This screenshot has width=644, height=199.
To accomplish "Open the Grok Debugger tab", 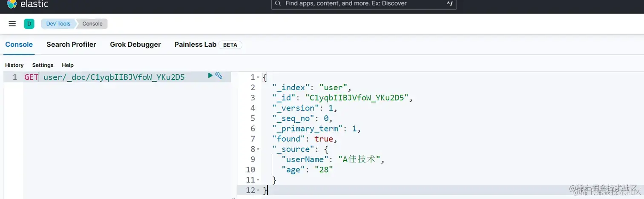I will point(135,44).
